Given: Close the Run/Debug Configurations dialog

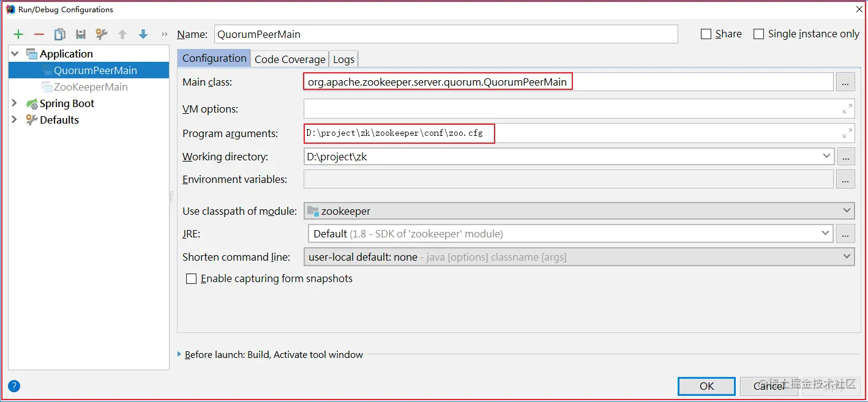Looking at the screenshot, I should tap(859, 9).
